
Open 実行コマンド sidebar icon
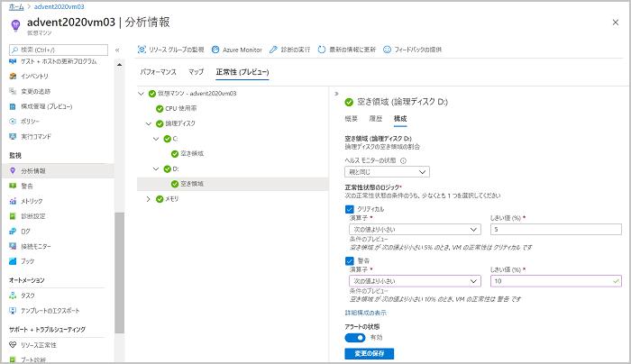(x=13, y=136)
